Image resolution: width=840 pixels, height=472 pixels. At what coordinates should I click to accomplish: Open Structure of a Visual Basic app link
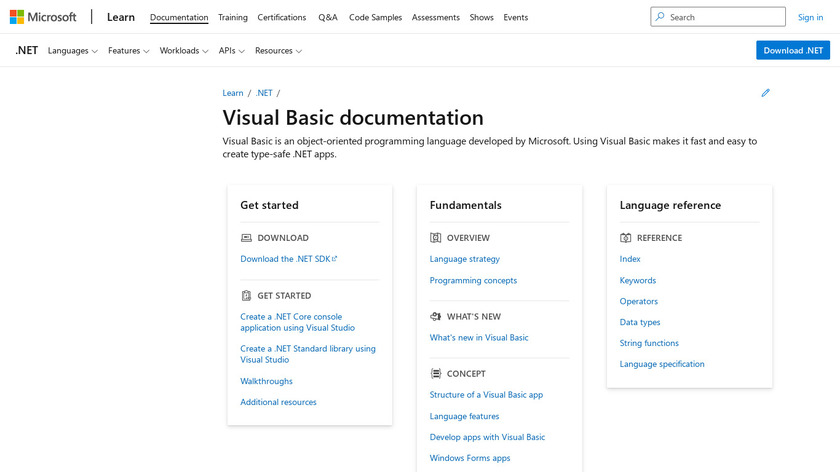pyautogui.click(x=486, y=394)
